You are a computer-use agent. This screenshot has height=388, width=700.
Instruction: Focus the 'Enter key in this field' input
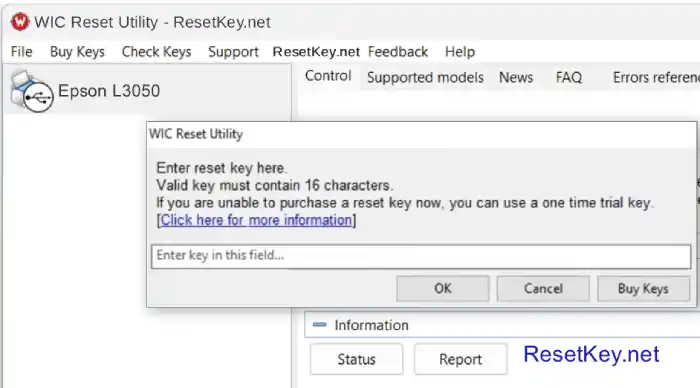point(421,256)
